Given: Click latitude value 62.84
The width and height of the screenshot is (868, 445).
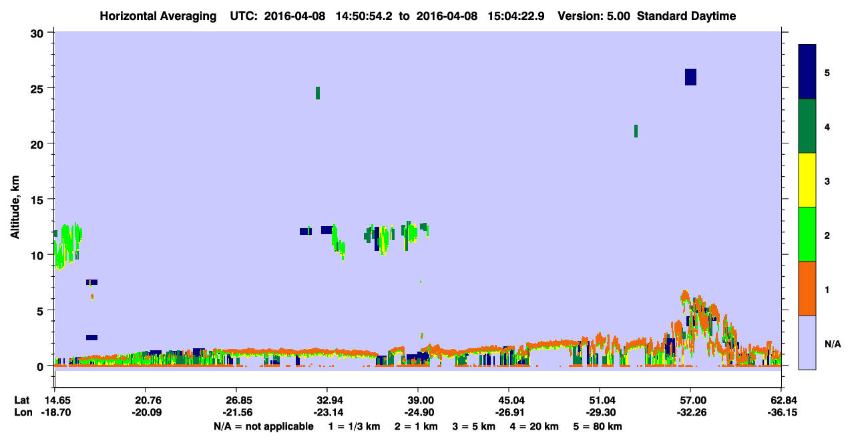Looking at the screenshot, I should [780, 400].
